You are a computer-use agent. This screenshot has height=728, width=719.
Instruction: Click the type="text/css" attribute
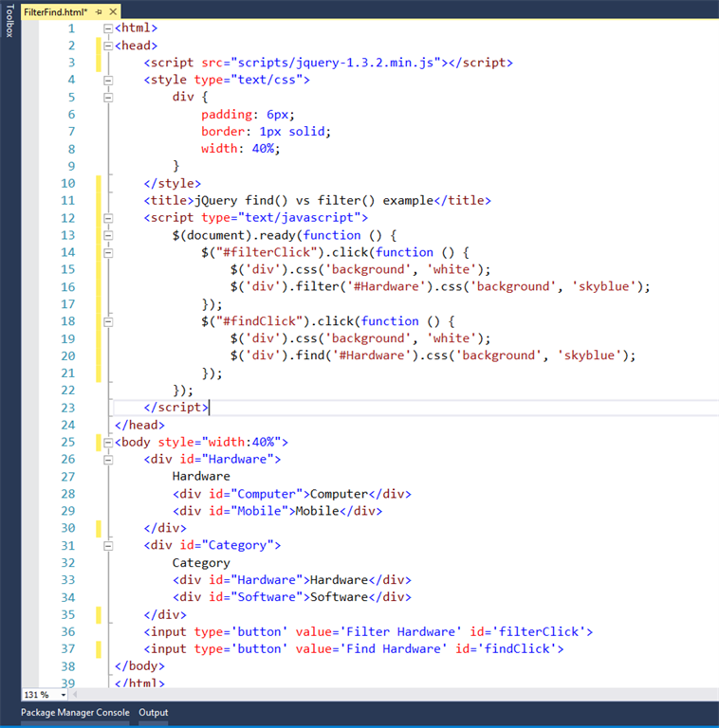(x=249, y=80)
